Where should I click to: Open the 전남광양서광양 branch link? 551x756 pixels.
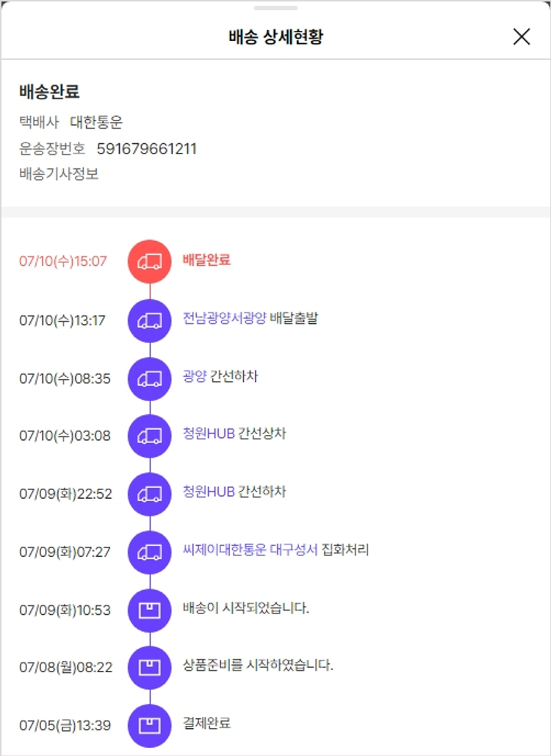pyautogui.click(x=224, y=319)
